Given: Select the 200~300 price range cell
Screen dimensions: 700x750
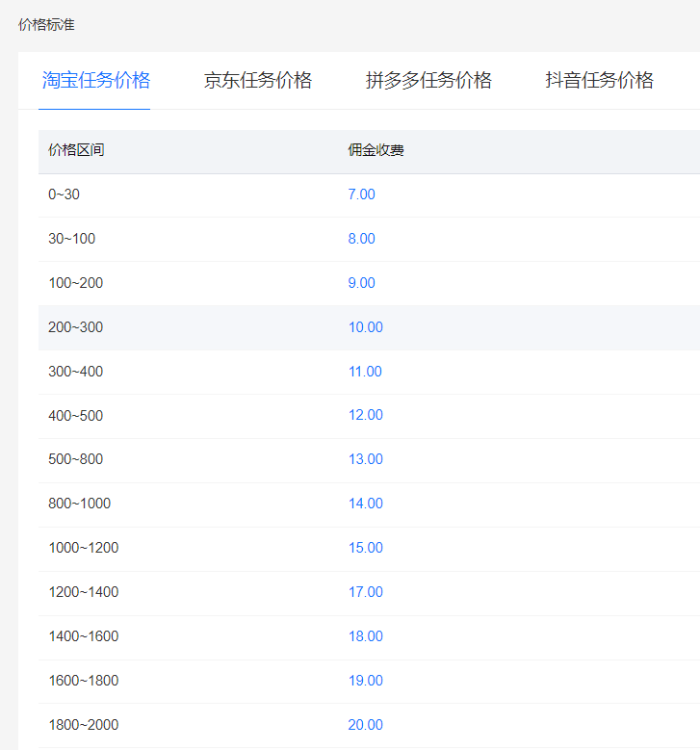Looking at the screenshot, I should tap(76, 327).
